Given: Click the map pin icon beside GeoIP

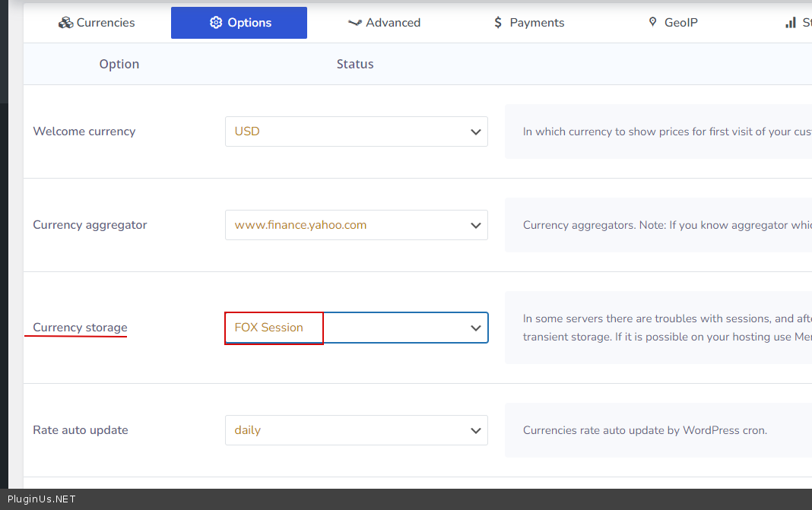Looking at the screenshot, I should (652, 22).
